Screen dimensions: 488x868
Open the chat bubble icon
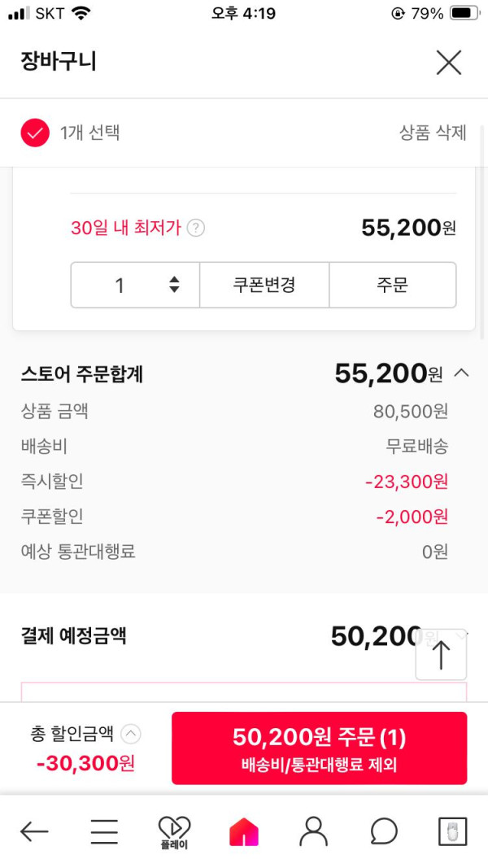click(x=383, y=831)
